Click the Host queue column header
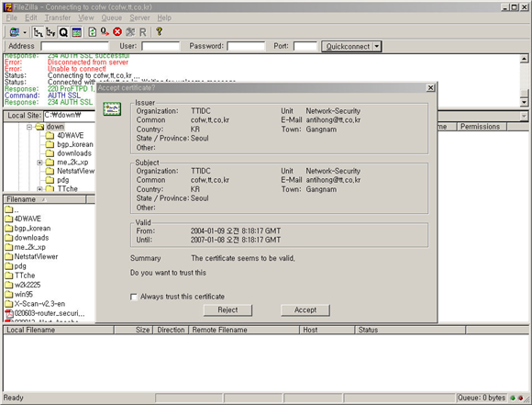 point(327,330)
